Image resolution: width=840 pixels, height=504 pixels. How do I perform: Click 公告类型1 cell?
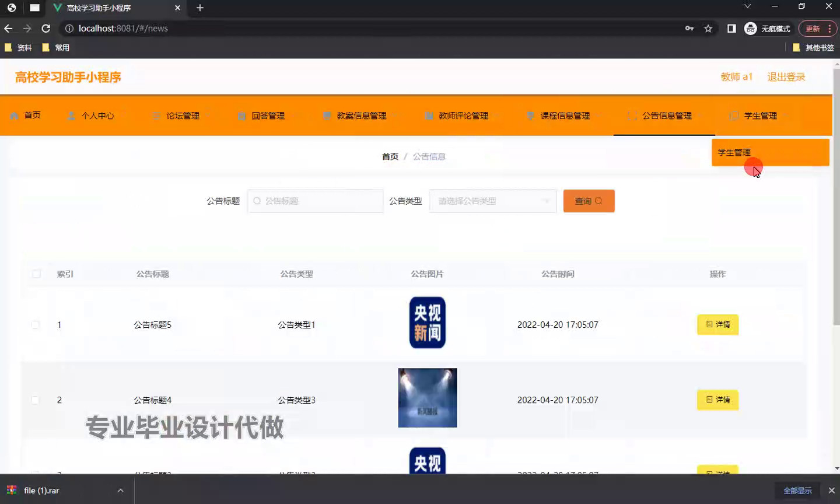296,325
